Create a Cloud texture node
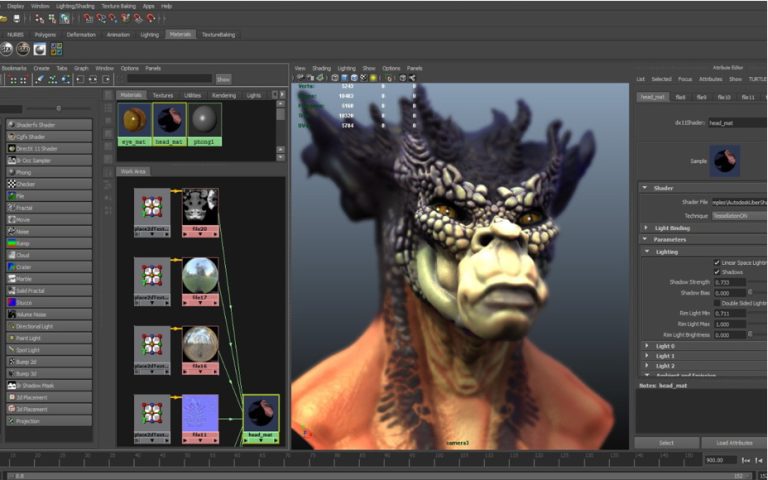 click(x=49, y=255)
